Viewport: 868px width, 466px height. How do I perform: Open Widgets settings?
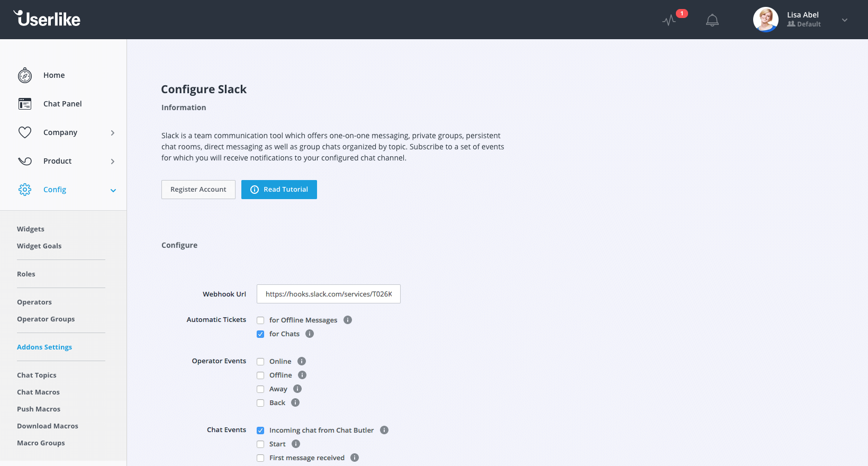click(31, 229)
